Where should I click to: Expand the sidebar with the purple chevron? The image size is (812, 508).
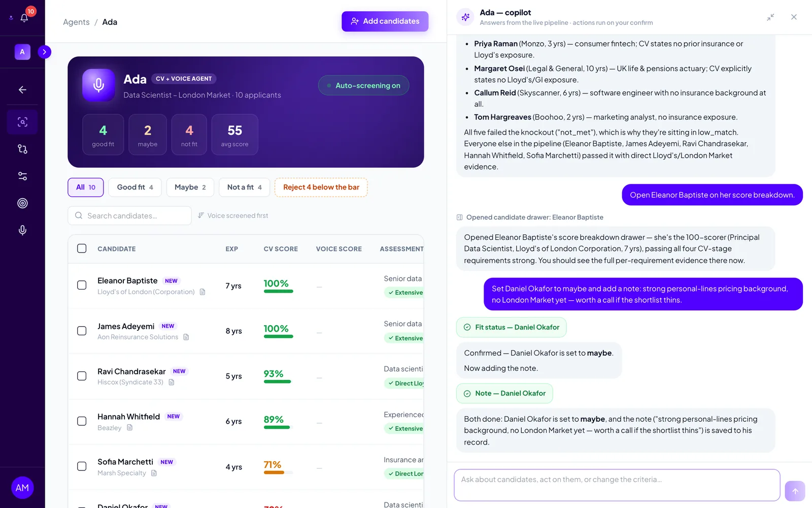(45, 52)
